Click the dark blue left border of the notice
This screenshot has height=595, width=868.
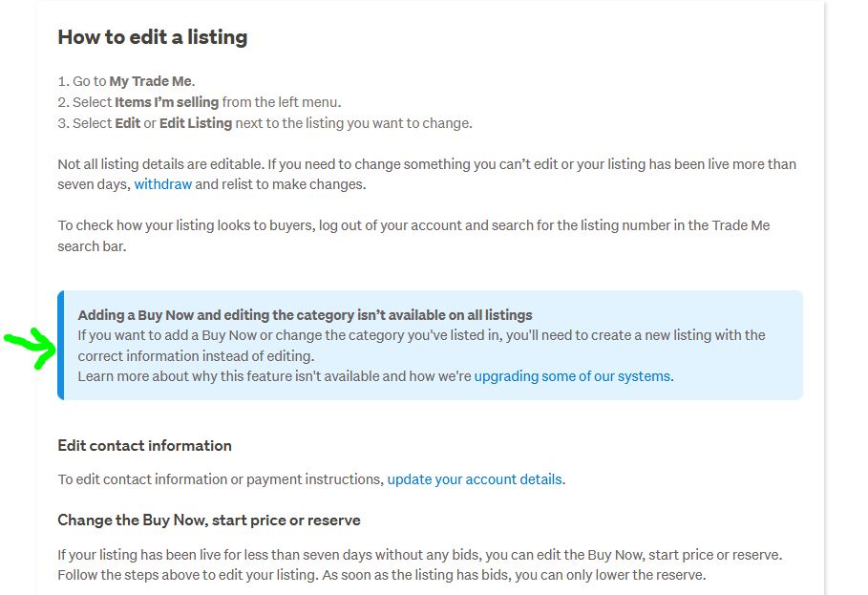pos(60,345)
